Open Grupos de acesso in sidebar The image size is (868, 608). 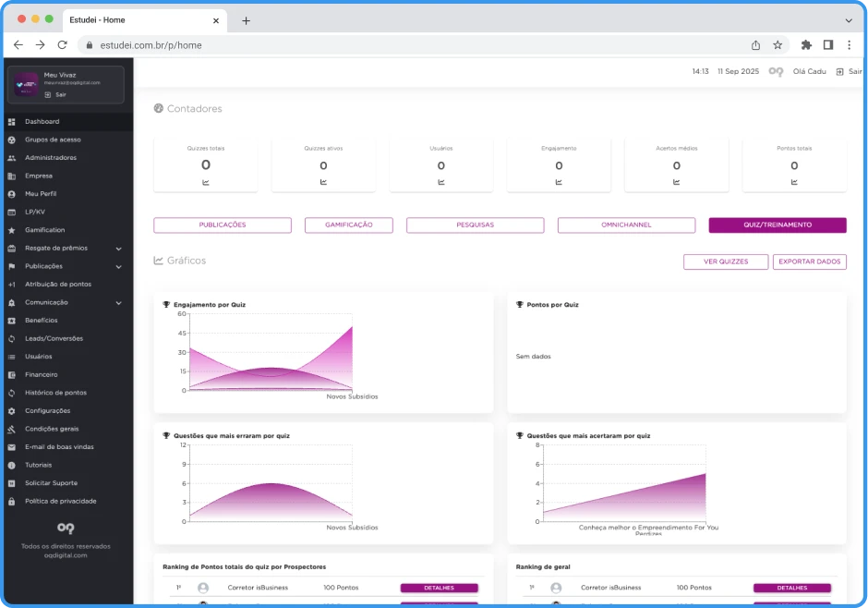tap(53, 140)
